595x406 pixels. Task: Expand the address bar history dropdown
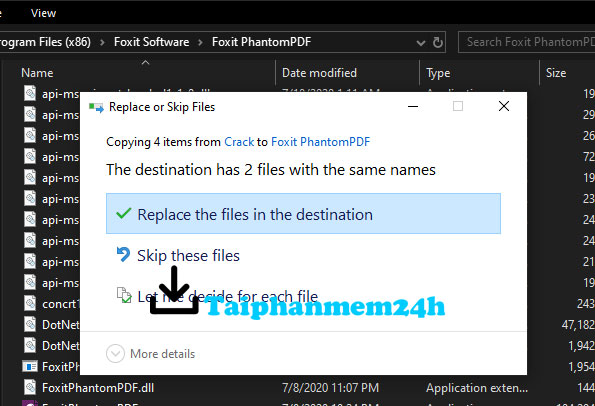point(420,42)
